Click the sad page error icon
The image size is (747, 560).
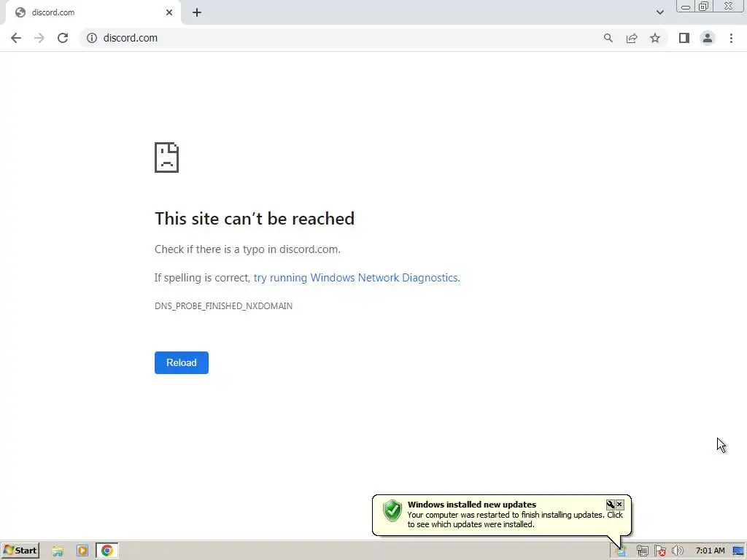coord(167,157)
